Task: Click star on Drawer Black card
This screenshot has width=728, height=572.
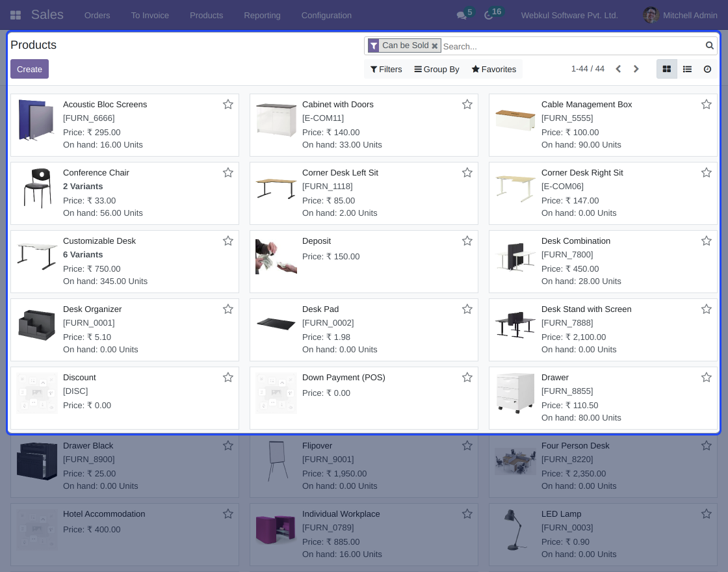Action: [228, 446]
